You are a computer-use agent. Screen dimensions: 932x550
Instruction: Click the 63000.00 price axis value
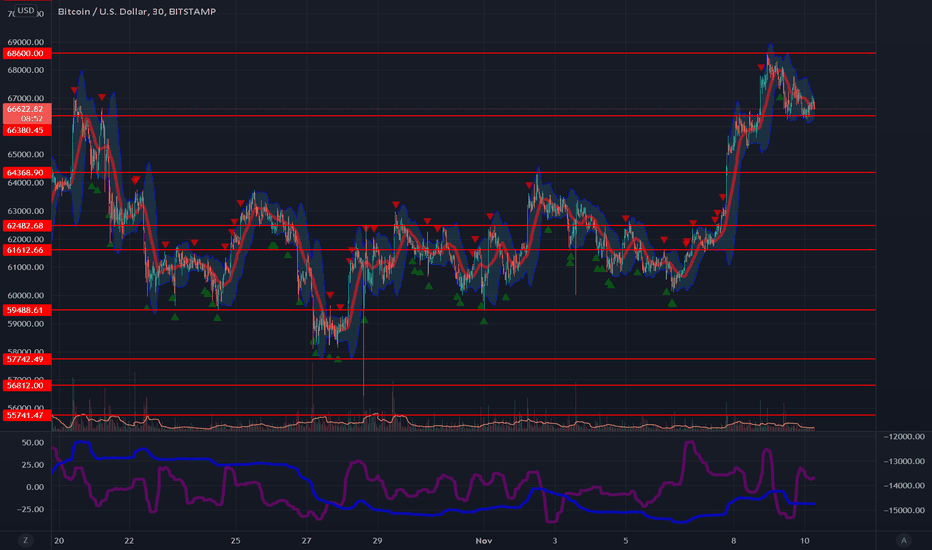(x=26, y=211)
